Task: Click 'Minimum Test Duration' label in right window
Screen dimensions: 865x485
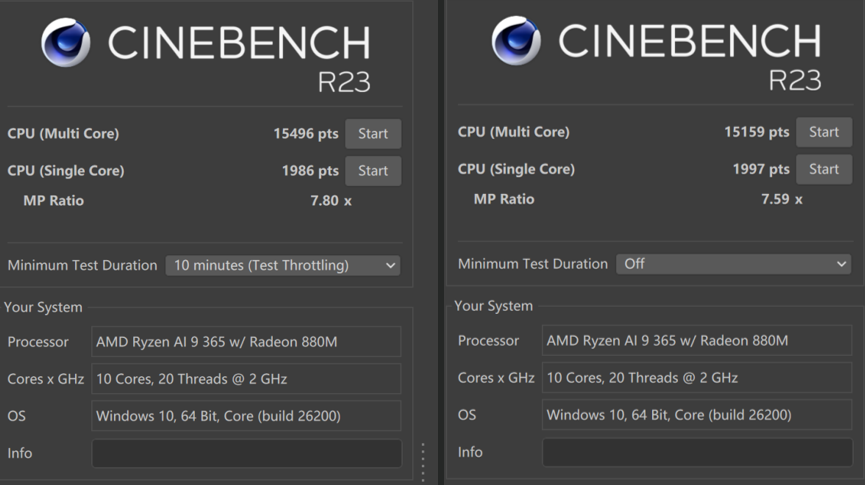Action: [533, 264]
